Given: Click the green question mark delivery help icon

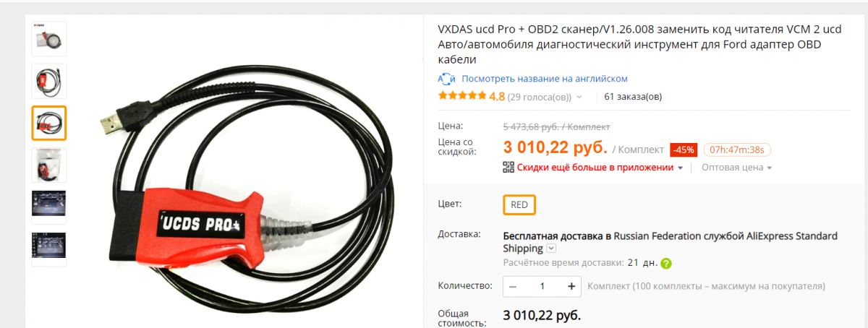Looking at the screenshot, I should pos(666,264).
